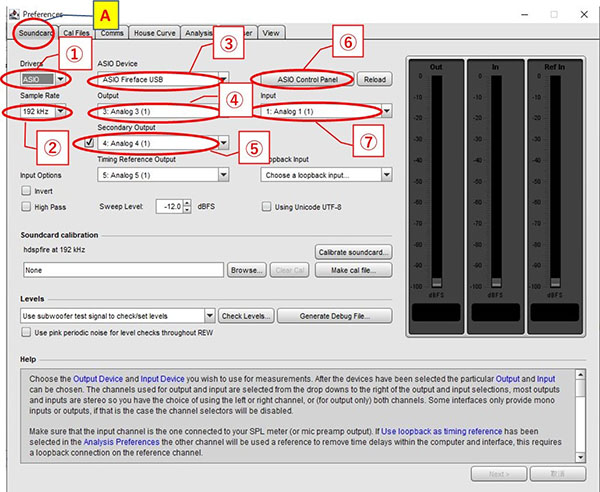Click the soundcard cal file path field
Screen dimensions: 600x492
pyautogui.click(x=122, y=270)
